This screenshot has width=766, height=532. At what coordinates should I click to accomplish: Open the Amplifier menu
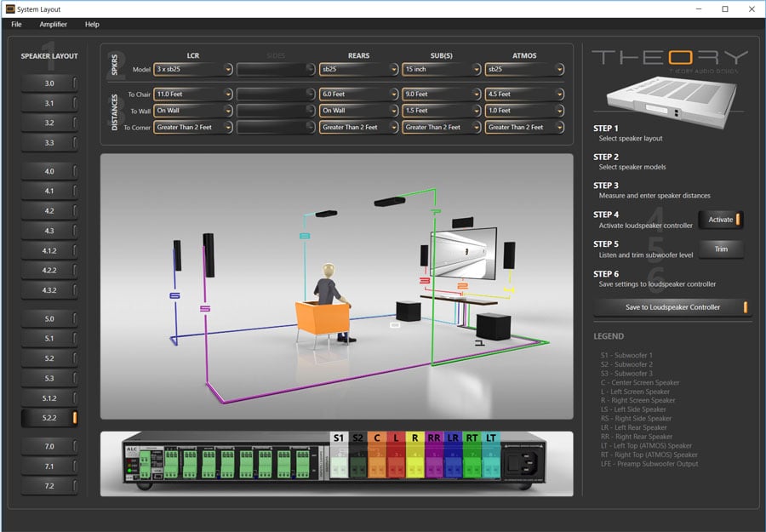coord(54,25)
